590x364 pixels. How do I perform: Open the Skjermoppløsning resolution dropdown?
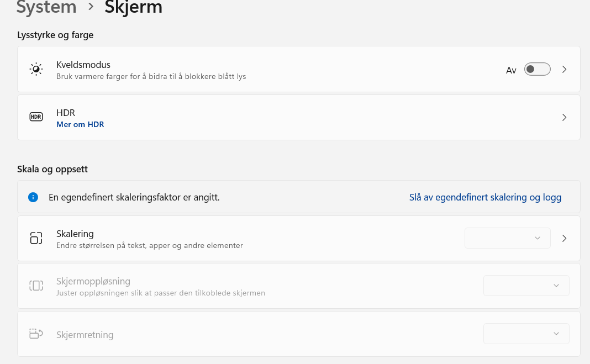pyautogui.click(x=526, y=286)
